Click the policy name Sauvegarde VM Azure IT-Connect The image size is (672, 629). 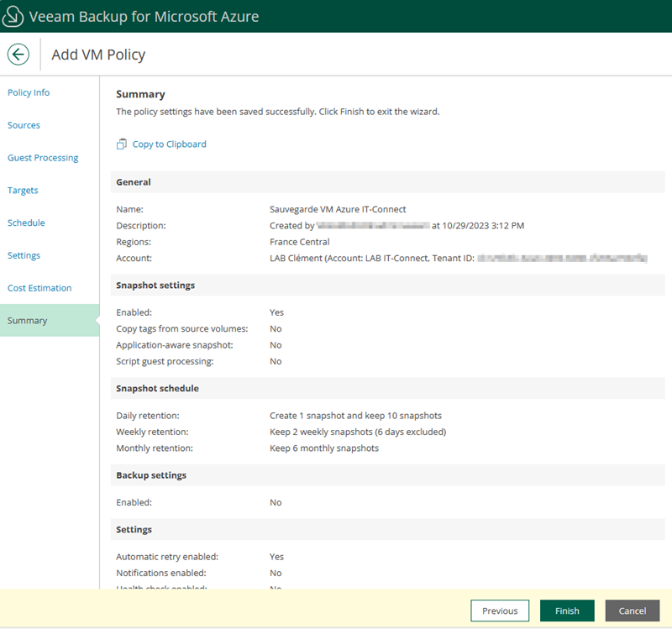click(x=338, y=209)
